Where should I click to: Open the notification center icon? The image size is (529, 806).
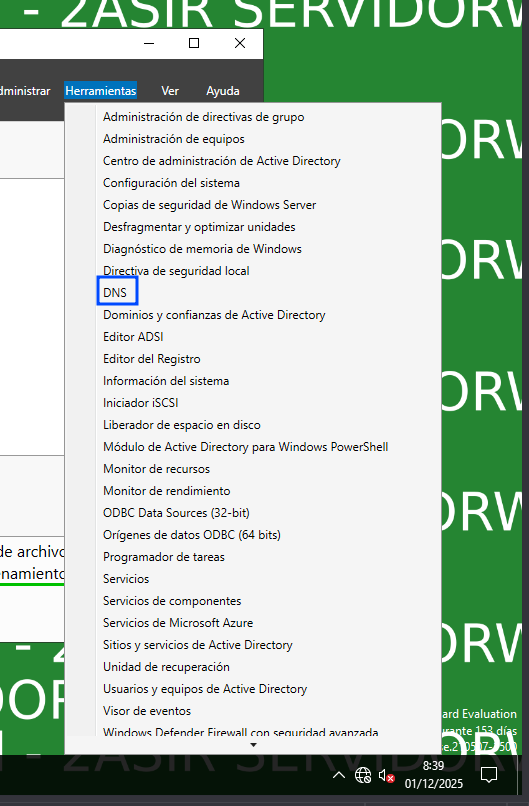pos(488,775)
